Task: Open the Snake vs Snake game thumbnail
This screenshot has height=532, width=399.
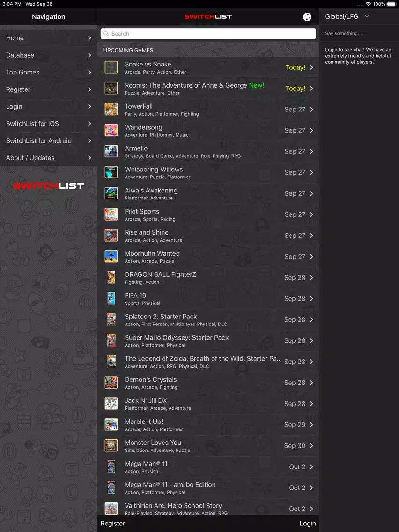Action: (x=111, y=67)
